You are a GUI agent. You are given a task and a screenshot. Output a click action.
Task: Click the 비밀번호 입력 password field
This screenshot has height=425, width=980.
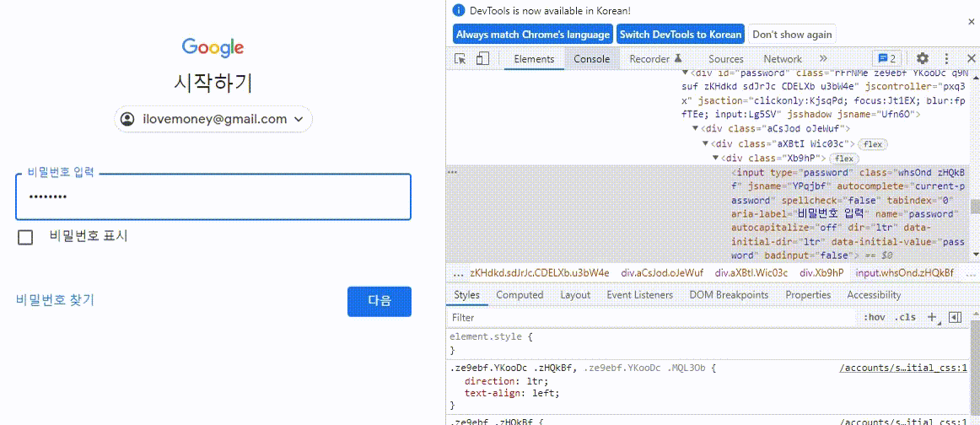213,196
